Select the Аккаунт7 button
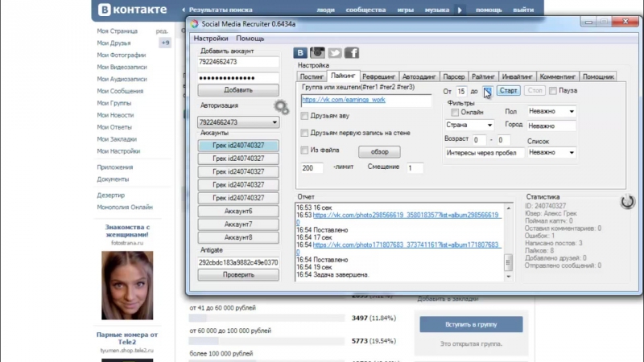This screenshot has width=644, height=362. (x=238, y=224)
